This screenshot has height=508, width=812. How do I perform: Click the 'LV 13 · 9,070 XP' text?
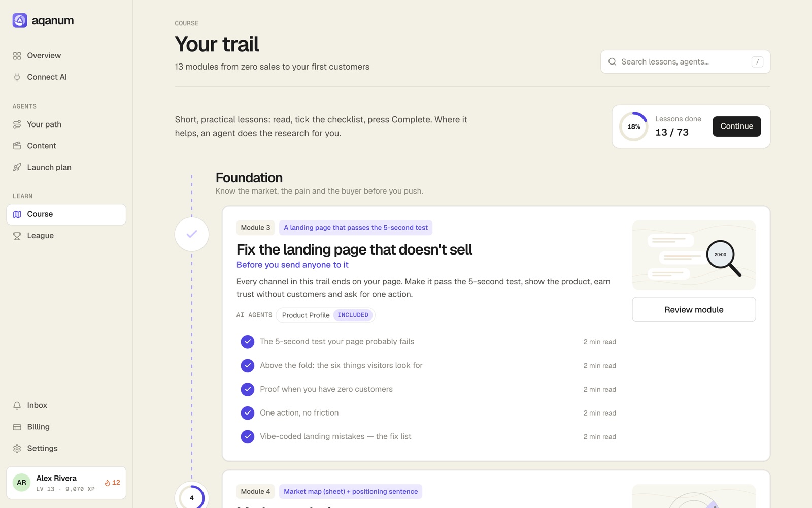coord(65,489)
